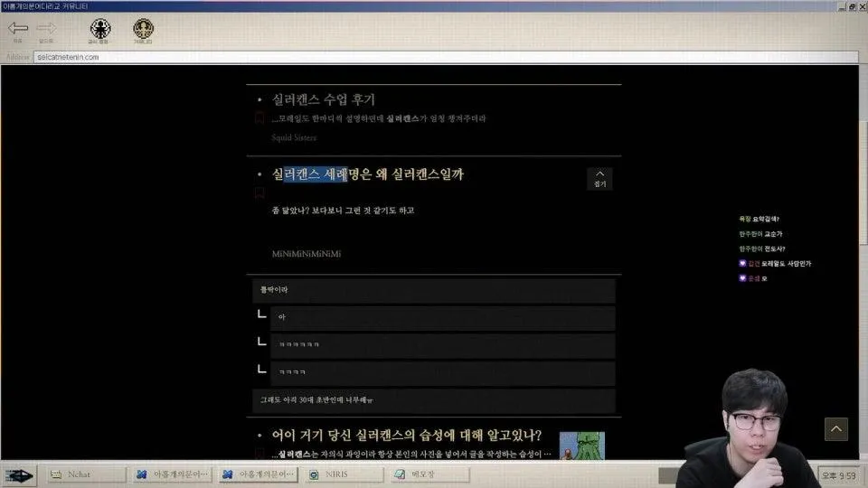This screenshot has height=488, width=868.
Task: Open the golden emblem community shortcut
Action: click(143, 29)
